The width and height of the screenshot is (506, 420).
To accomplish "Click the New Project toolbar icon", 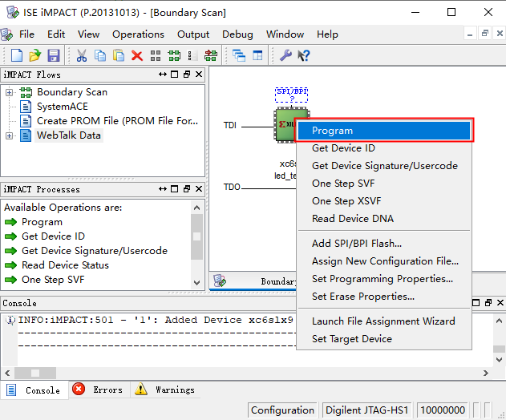I will pos(17,55).
